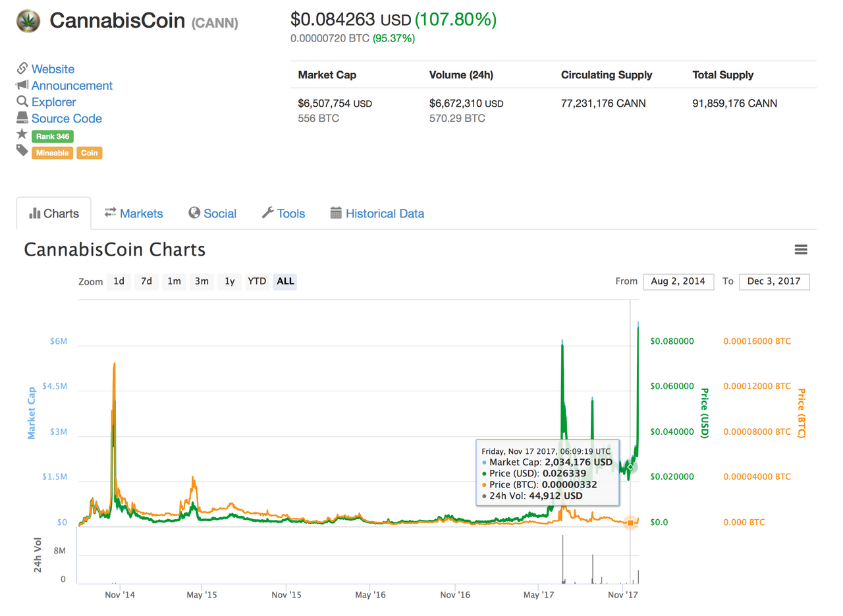
Task: Click the Market Cap axis label
Action: pyautogui.click(x=31, y=413)
